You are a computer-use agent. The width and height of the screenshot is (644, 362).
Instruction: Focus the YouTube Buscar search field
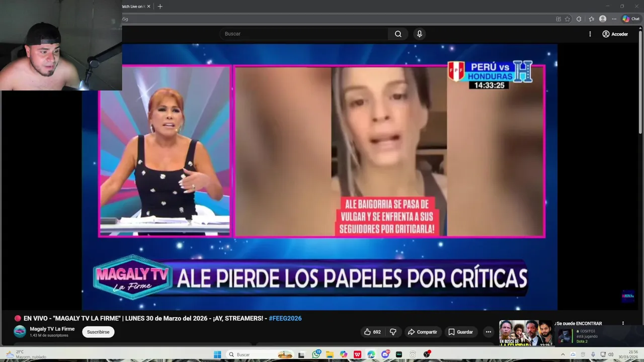[304, 34]
